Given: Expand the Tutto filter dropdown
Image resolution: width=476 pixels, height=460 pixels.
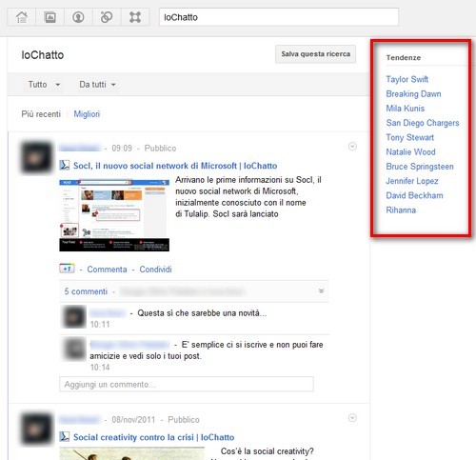Looking at the screenshot, I should click(x=44, y=85).
